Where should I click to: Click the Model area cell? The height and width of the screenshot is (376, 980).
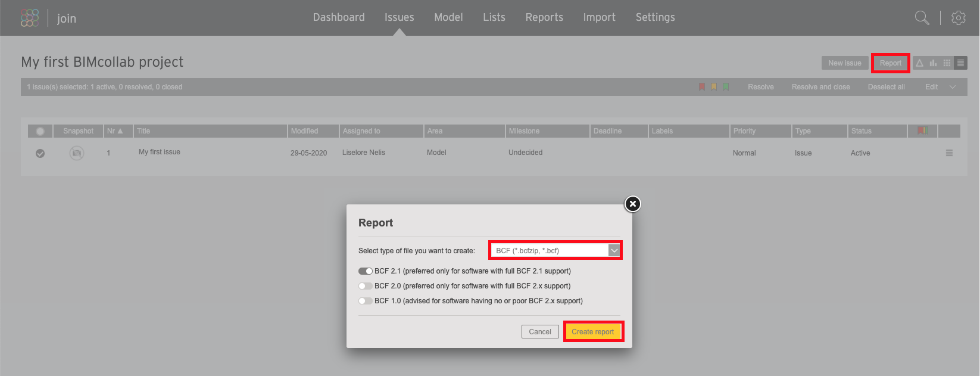[436, 153]
